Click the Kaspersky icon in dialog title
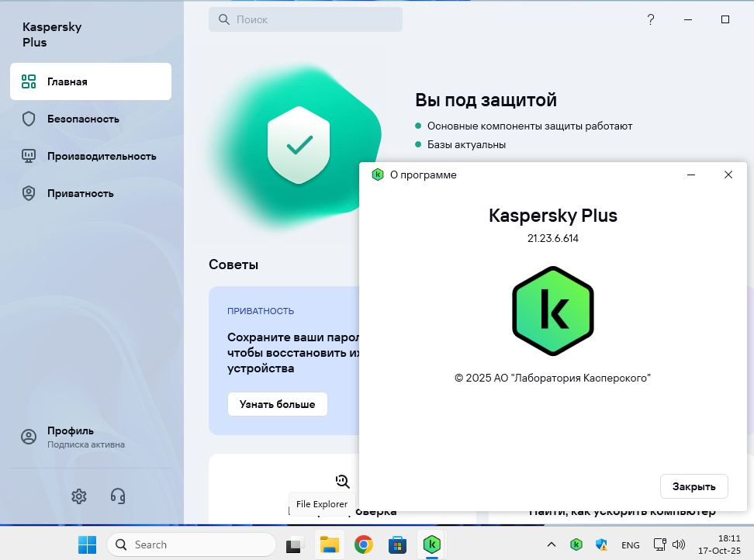The width and height of the screenshot is (754, 560). coord(378,175)
